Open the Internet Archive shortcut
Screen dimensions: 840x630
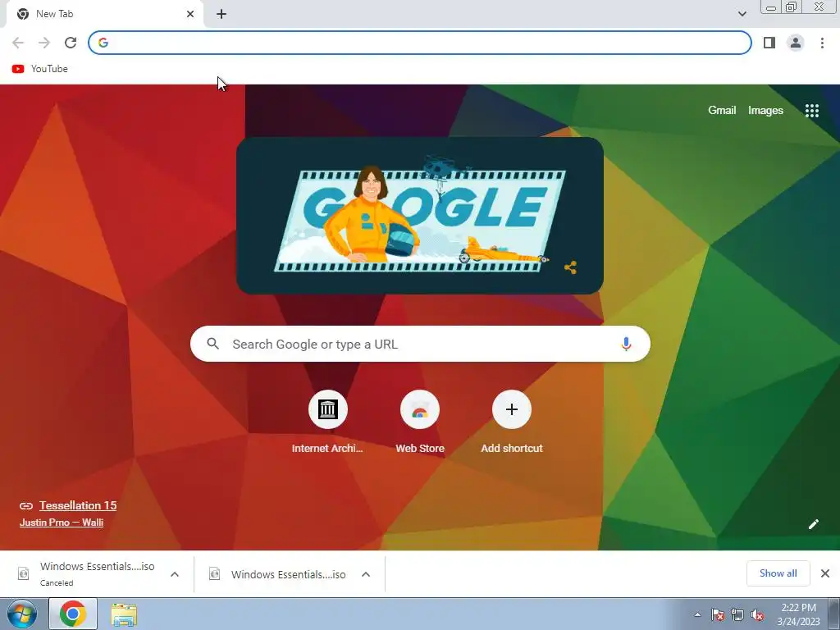(327, 422)
